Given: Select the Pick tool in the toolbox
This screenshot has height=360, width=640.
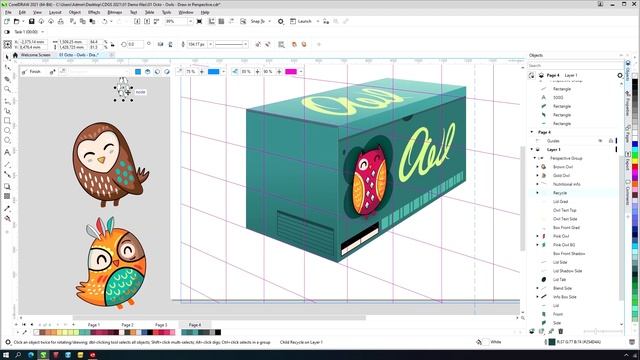Looking at the screenshot, I should (7, 57).
